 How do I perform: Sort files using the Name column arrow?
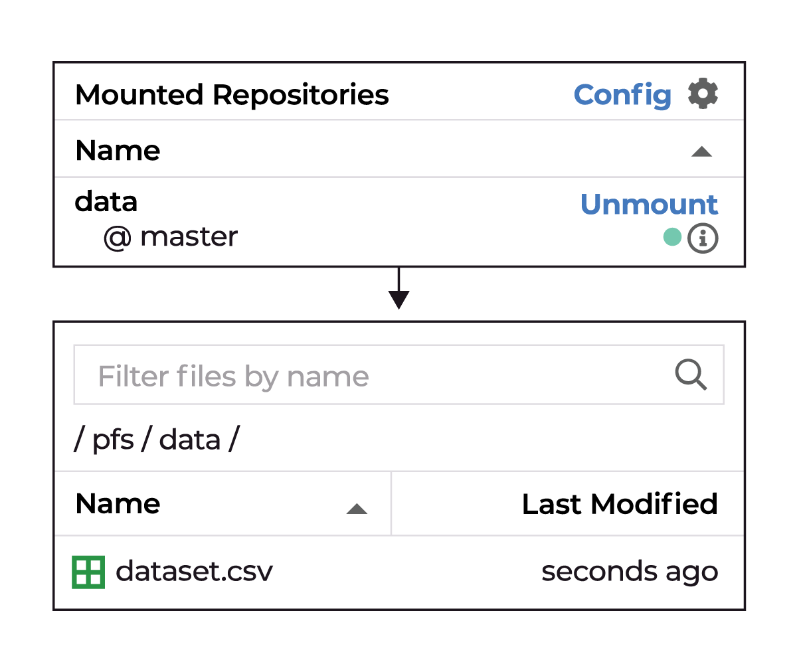pyautogui.click(x=357, y=509)
